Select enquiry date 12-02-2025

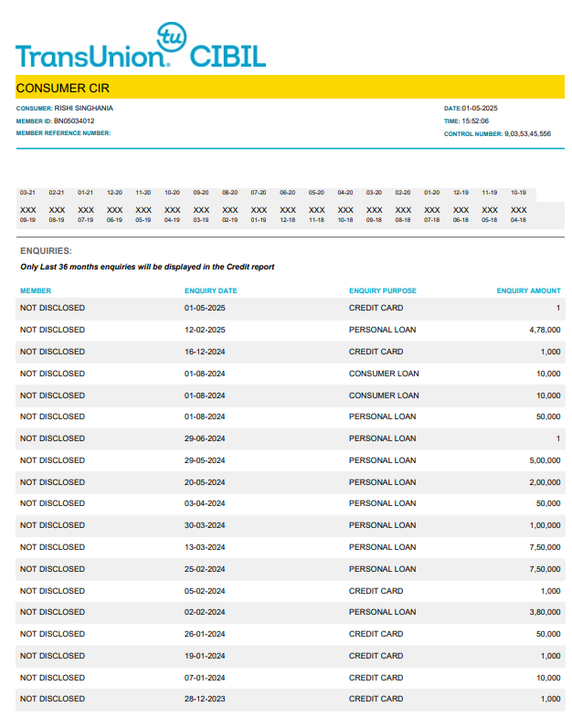205,330
